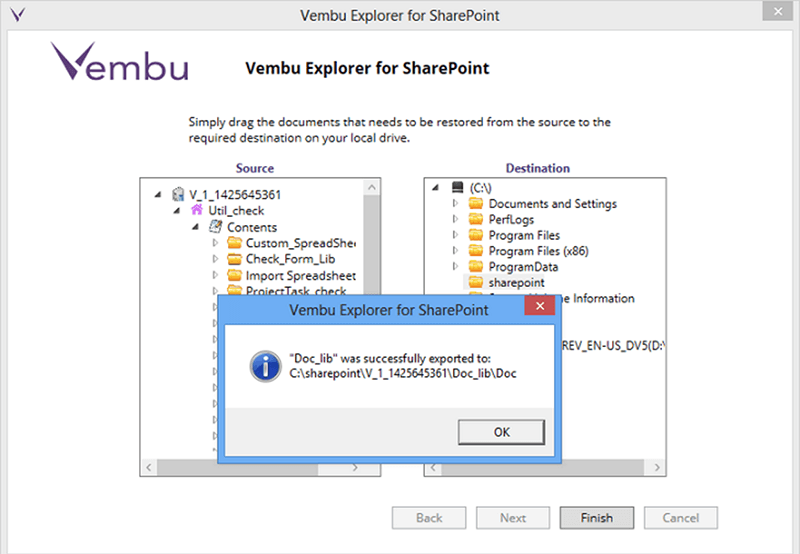Collapse the Contents tree node

point(195,227)
